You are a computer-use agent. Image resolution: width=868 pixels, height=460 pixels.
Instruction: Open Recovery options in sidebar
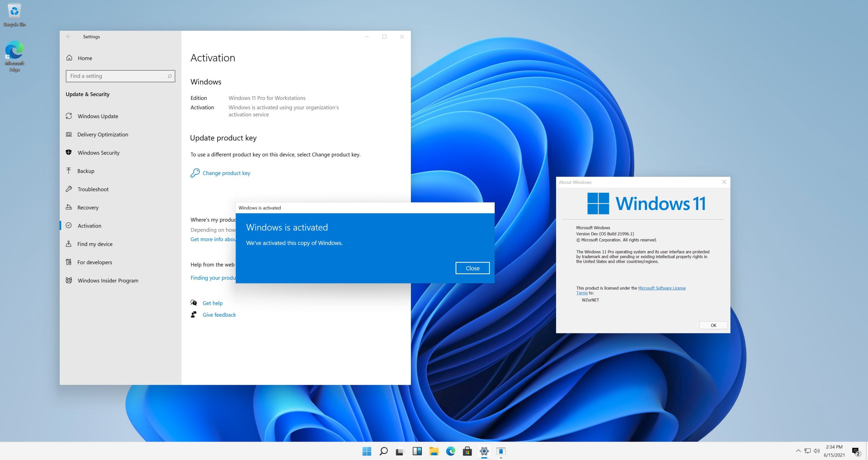[88, 208]
